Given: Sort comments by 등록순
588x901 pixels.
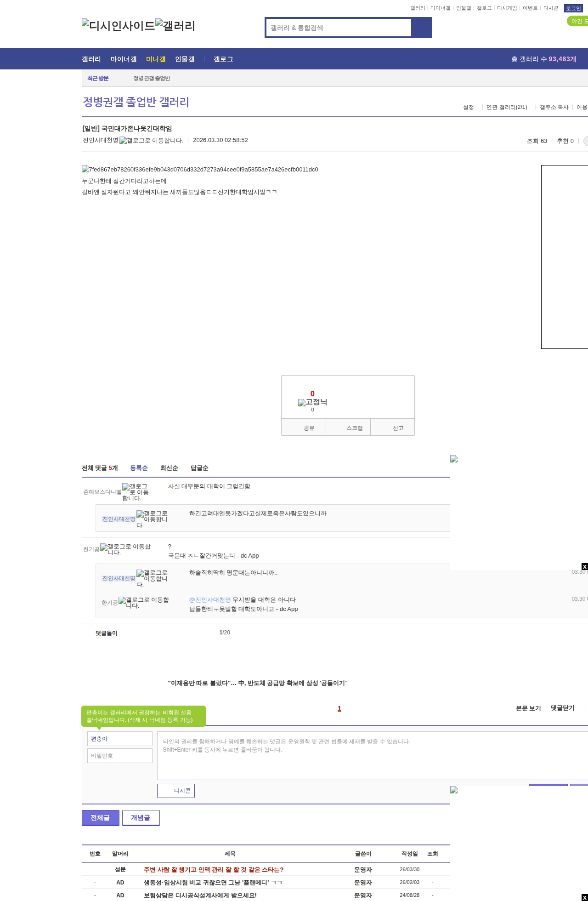Looking at the screenshot, I should coord(139,468).
